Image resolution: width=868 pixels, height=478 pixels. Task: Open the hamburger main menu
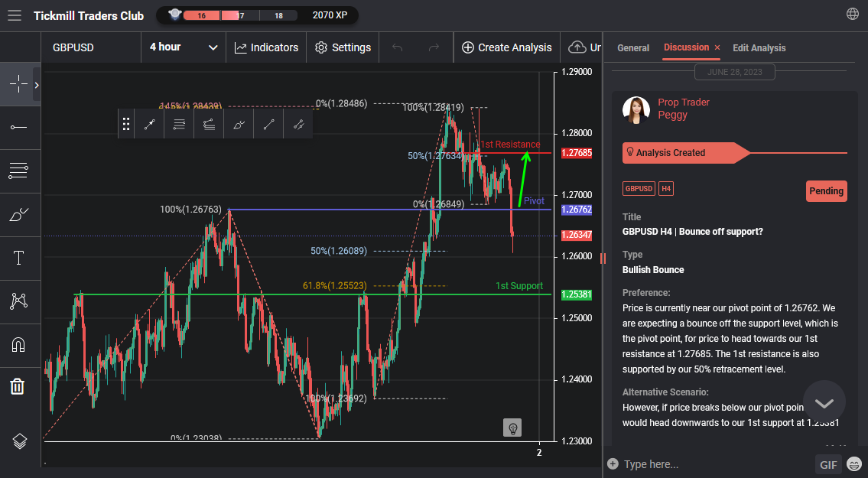click(x=15, y=15)
